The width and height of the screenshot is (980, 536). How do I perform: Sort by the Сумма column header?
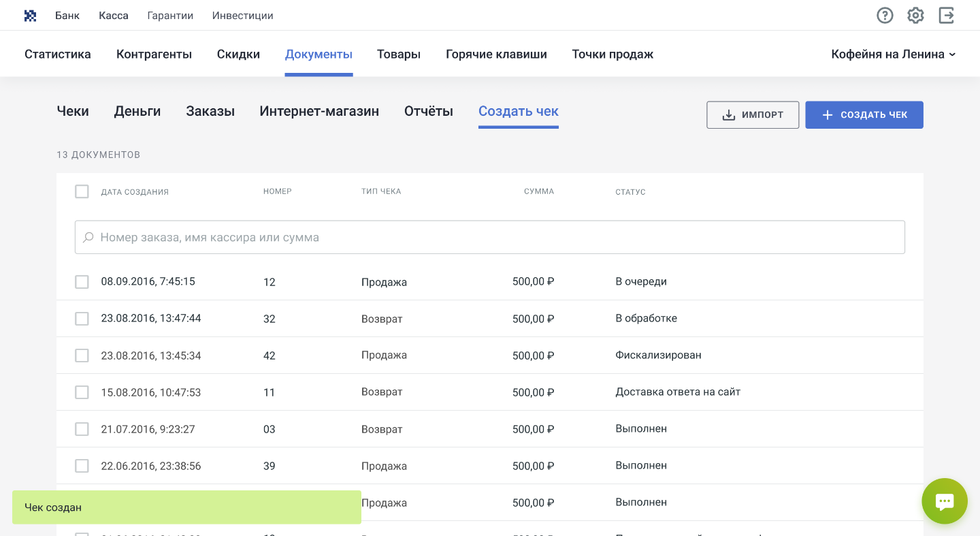click(539, 191)
